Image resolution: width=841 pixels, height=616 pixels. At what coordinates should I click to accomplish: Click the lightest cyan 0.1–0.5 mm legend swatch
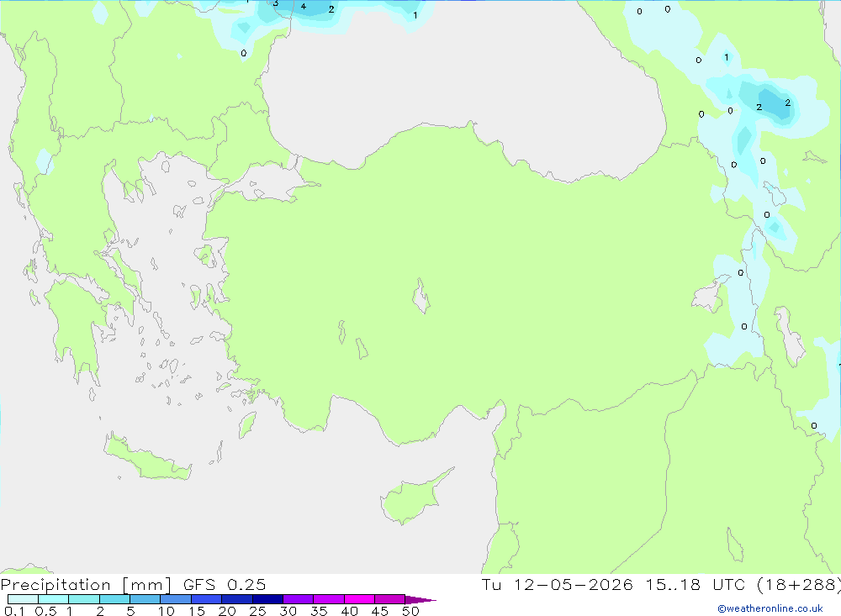point(23,599)
